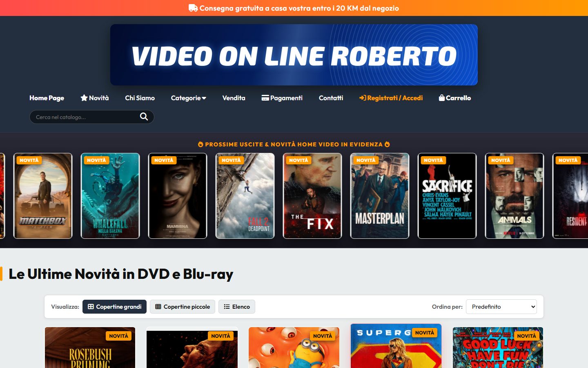Open the Supergirl movie cover
Screen dimensions: 588x368
[x=396, y=346]
